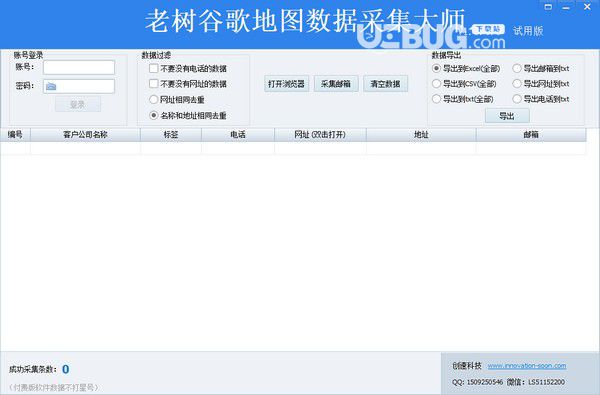Click the 导出 export button
This screenshot has height=395, width=600.
507,116
